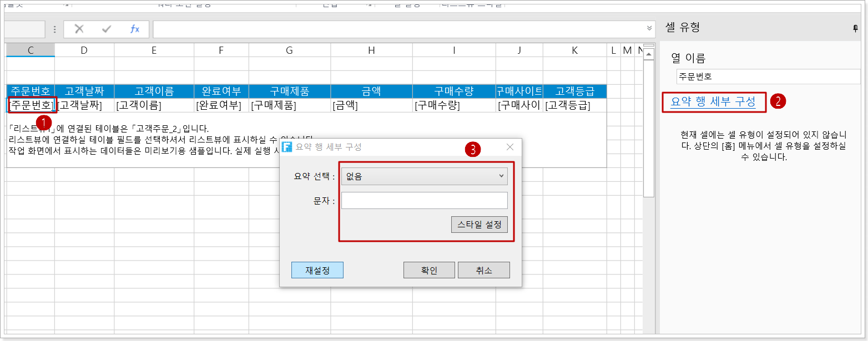Image resolution: width=868 pixels, height=341 pixels.
Task: Cancel the dialog with 취소
Action: tap(483, 270)
